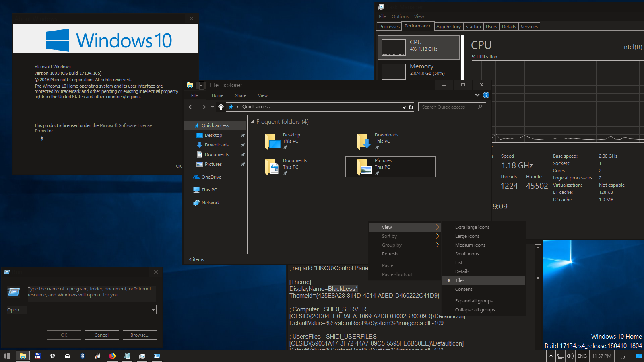Open Firefox from the taskbar
Screen dimensions: 644x362
point(112,356)
